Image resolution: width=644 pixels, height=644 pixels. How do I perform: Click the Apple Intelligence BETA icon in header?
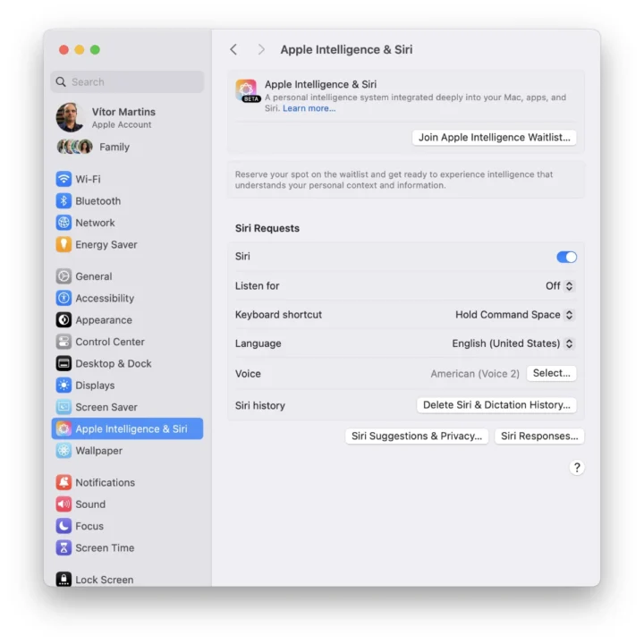coord(247,90)
